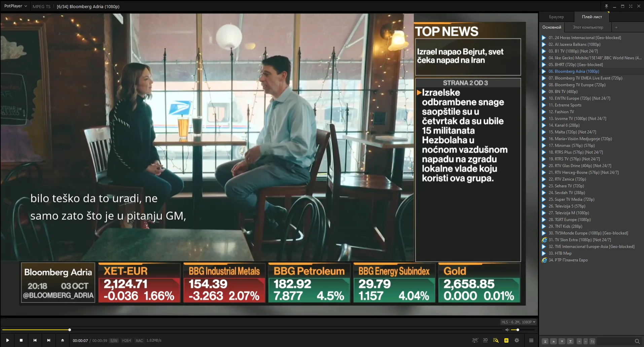Select 29. TNT Kids (288p) entry
The height and width of the screenshot is (347, 644).
pos(592,226)
